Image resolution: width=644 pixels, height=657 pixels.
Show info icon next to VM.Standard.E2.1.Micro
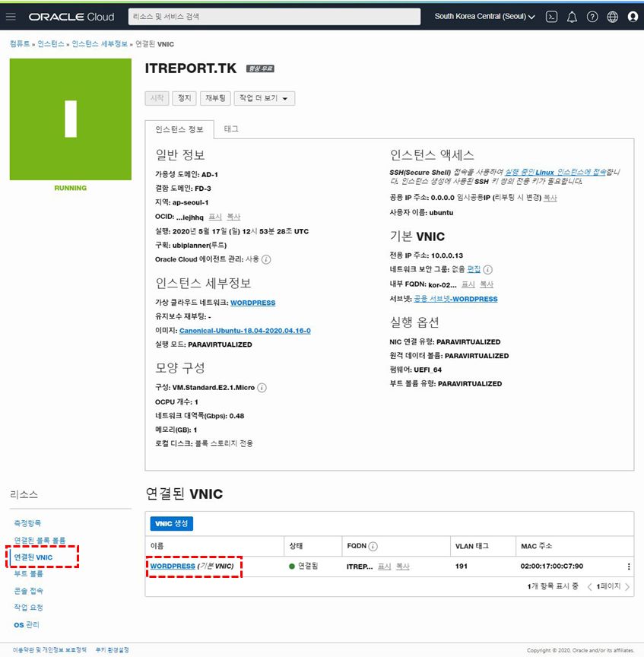pyautogui.click(x=262, y=388)
